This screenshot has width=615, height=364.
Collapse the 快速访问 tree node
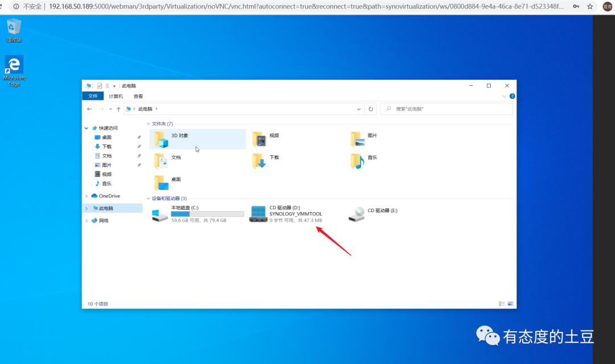pos(87,128)
